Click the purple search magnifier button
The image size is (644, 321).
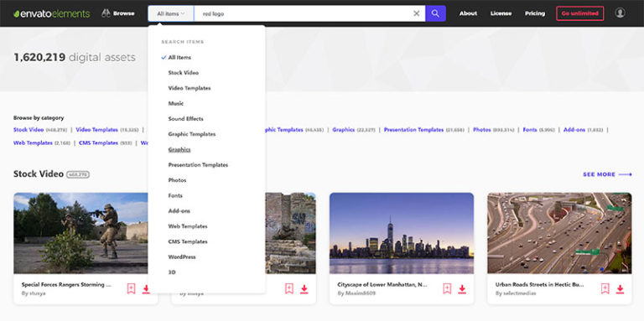(435, 13)
